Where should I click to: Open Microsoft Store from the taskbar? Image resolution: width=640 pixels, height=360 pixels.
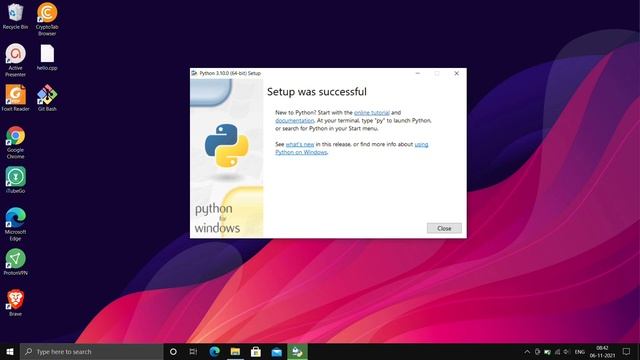click(x=256, y=351)
